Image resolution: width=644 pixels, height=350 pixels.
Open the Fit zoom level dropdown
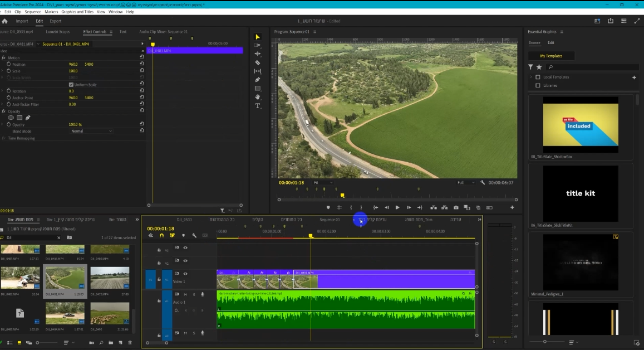click(x=323, y=183)
